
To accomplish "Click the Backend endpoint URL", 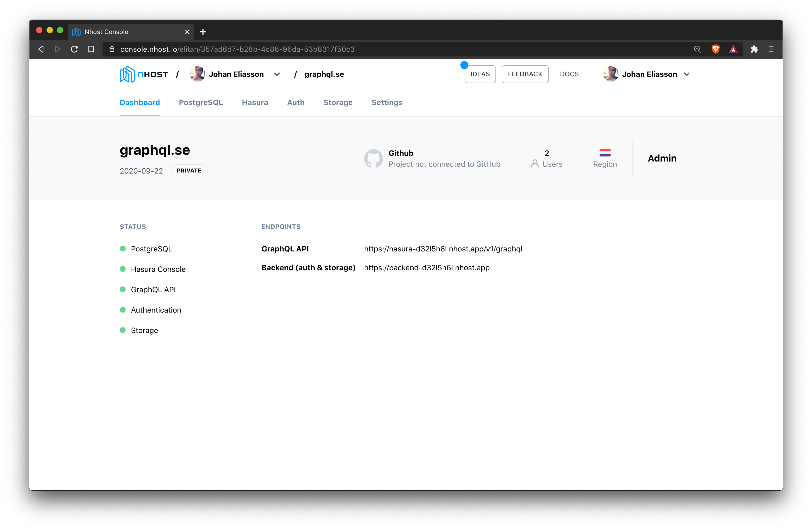I will point(426,268).
